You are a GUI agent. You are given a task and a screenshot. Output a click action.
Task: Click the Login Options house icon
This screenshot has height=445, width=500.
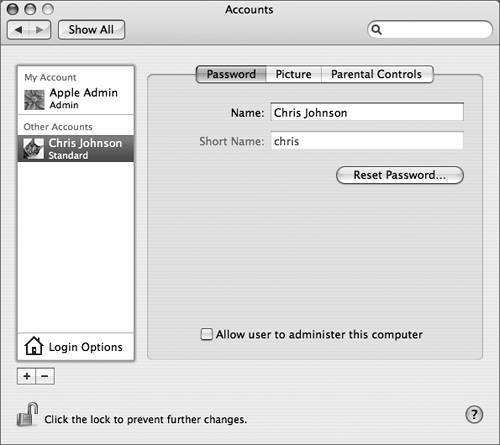(x=34, y=346)
